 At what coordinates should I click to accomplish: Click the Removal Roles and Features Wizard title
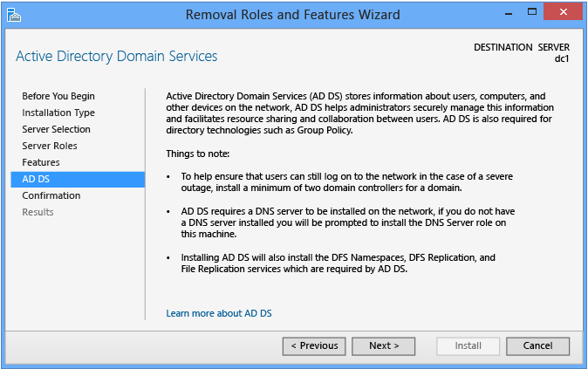(x=293, y=15)
